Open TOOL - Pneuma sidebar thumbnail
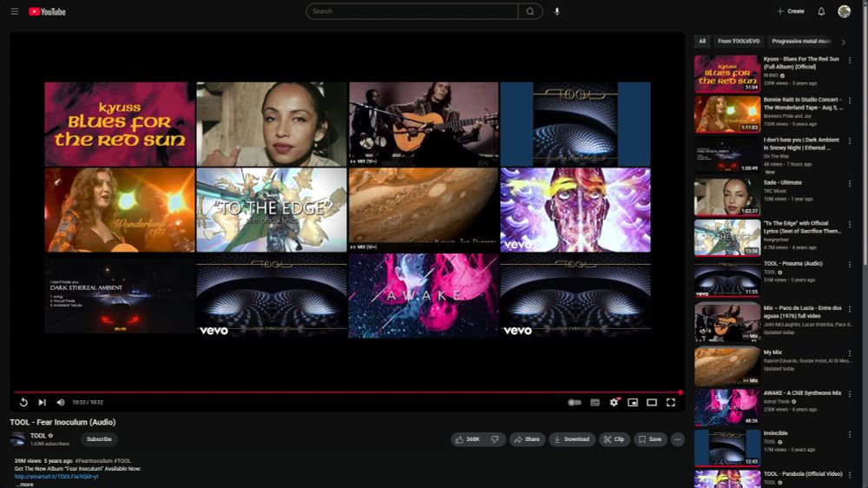 (727, 279)
